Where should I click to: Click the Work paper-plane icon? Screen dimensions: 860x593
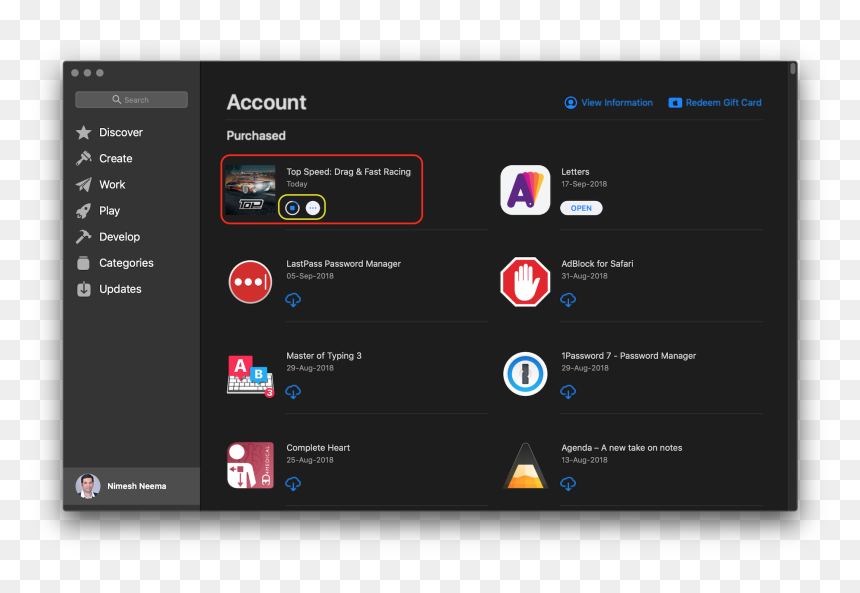(83, 184)
